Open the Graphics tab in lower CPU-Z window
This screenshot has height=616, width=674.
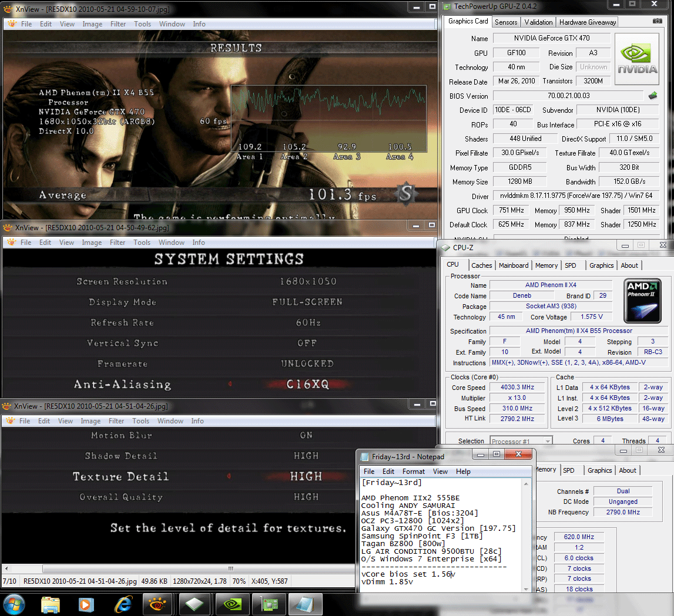(x=599, y=470)
